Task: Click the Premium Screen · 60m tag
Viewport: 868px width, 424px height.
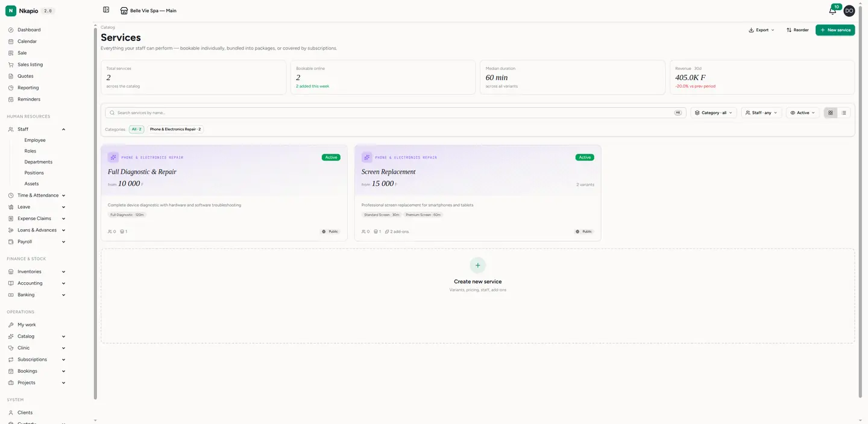Action: 423,215
